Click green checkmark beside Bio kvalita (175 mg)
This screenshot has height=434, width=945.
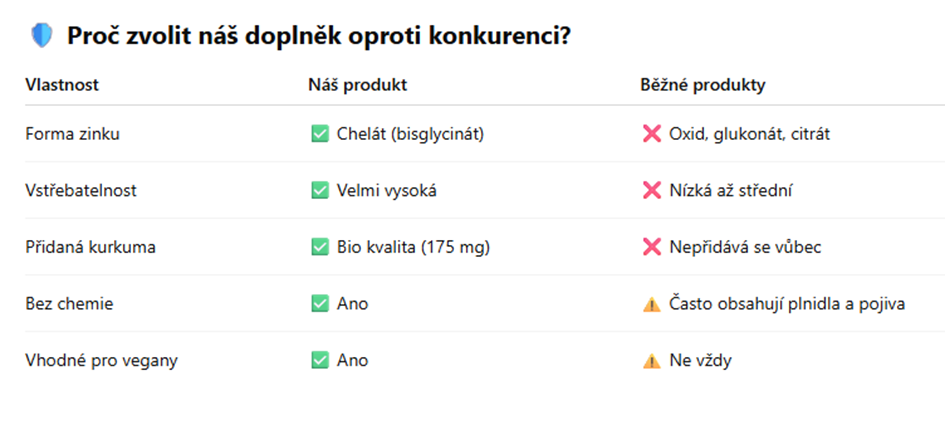coord(319,247)
